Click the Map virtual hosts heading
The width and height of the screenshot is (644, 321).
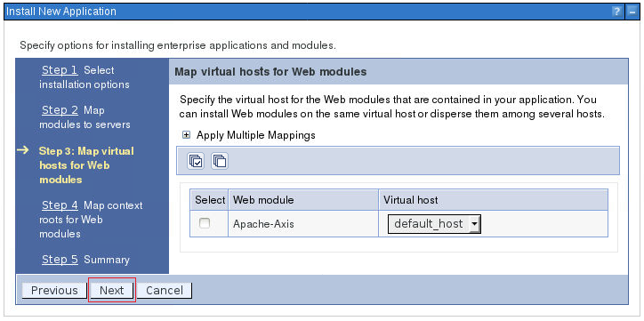pos(270,72)
